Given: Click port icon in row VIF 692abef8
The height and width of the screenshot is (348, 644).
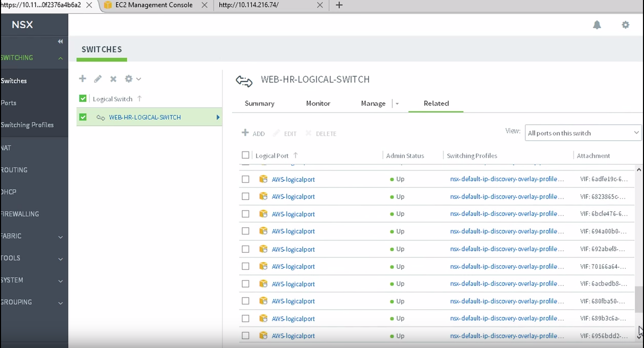Looking at the screenshot, I should pyautogui.click(x=263, y=249).
